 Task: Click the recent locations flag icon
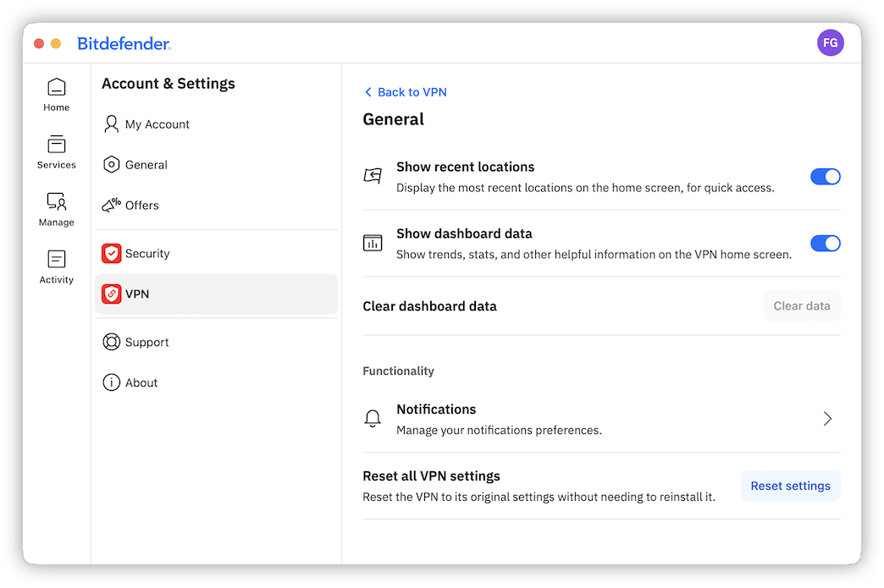pos(373,176)
